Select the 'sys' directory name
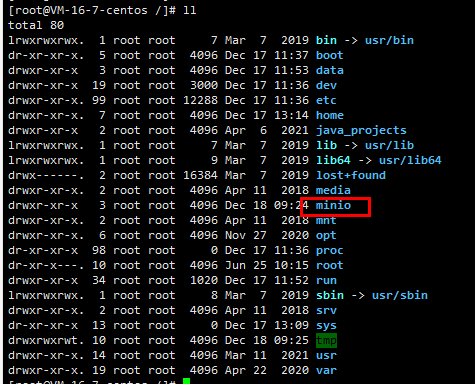 pos(326,326)
